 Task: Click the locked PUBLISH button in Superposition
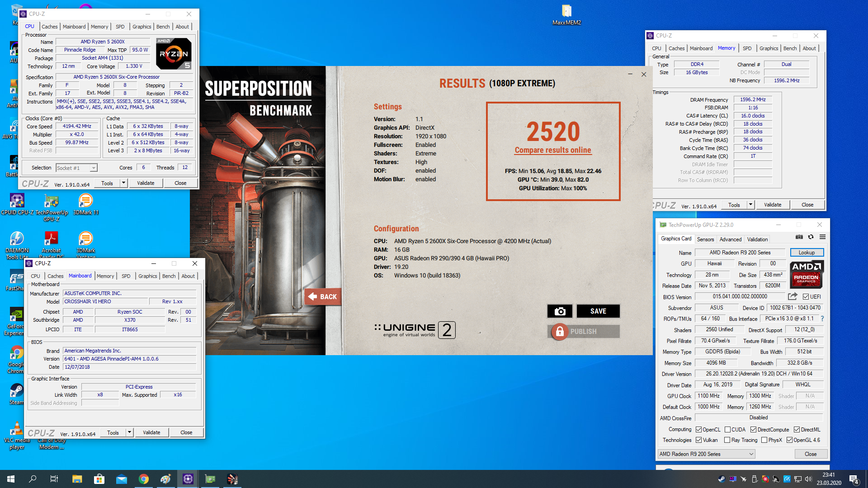click(x=583, y=332)
